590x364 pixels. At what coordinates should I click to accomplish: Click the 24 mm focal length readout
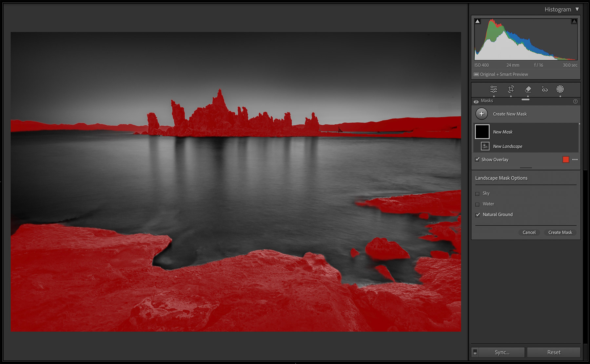[x=513, y=65]
